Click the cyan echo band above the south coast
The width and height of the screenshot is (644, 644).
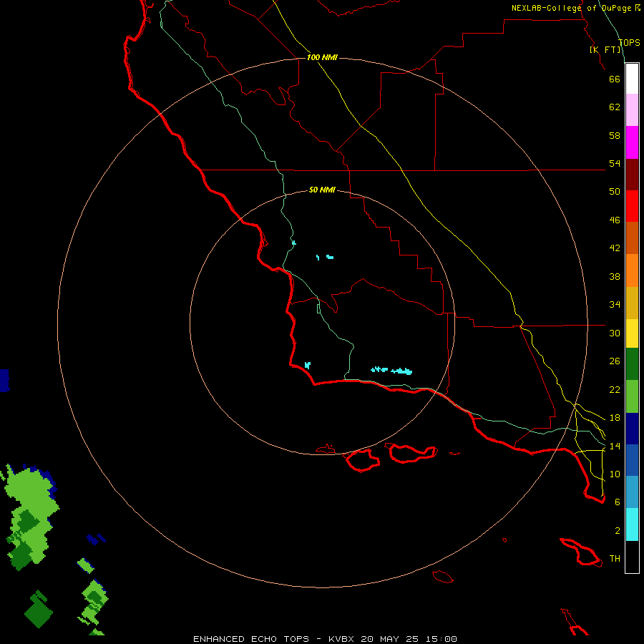[x=391, y=371]
